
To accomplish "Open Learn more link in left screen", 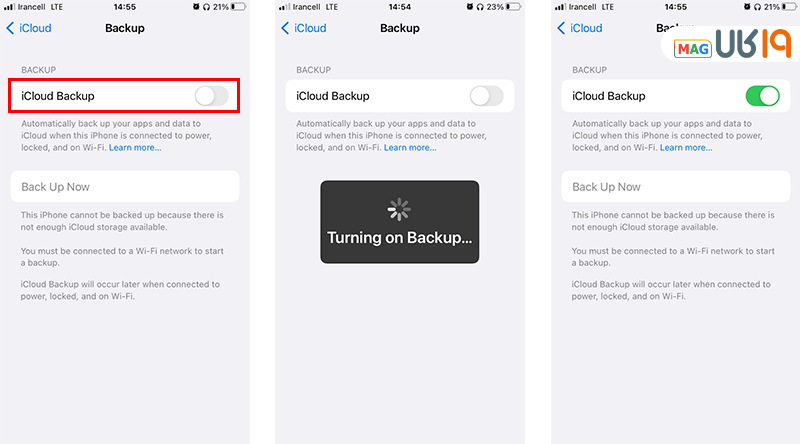I will tap(135, 147).
